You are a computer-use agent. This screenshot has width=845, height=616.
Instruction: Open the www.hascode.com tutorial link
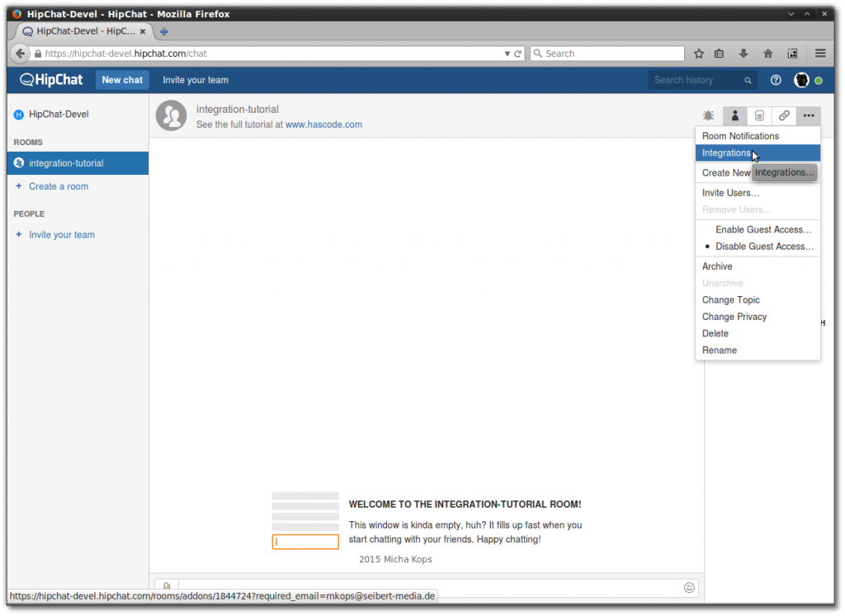323,124
